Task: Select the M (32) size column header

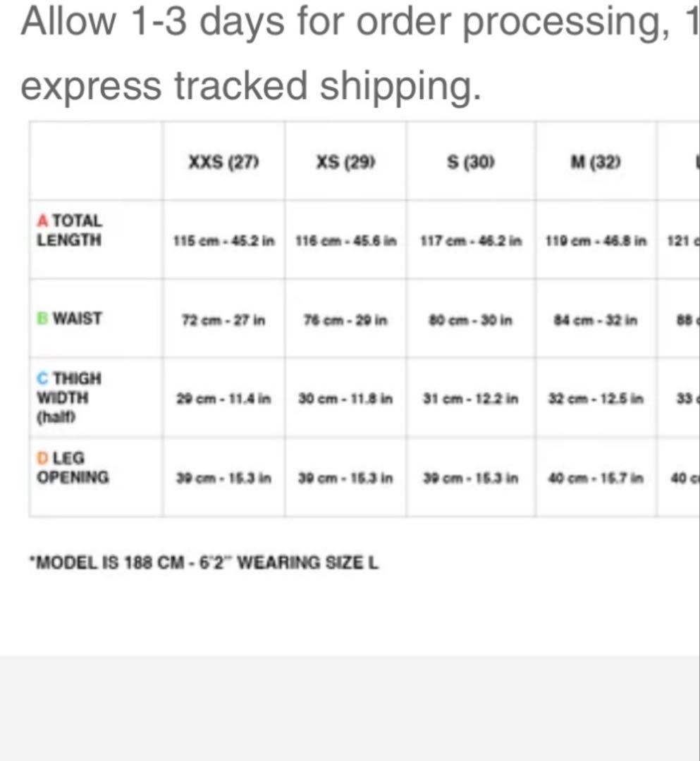Action: [x=596, y=163]
